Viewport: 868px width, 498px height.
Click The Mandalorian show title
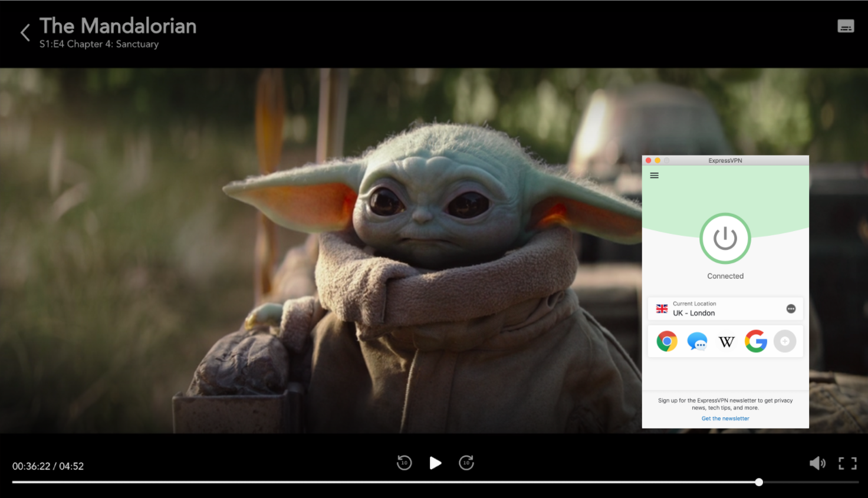coord(118,26)
